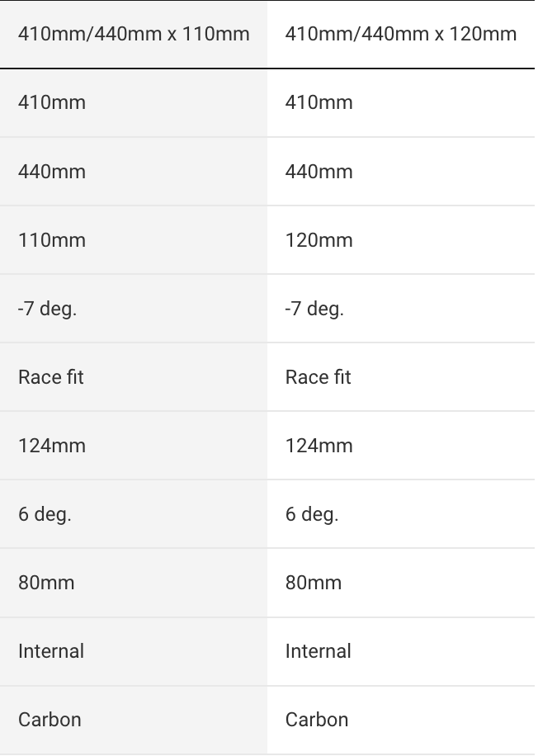Select Race fit in the 110mm column

[51, 377]
